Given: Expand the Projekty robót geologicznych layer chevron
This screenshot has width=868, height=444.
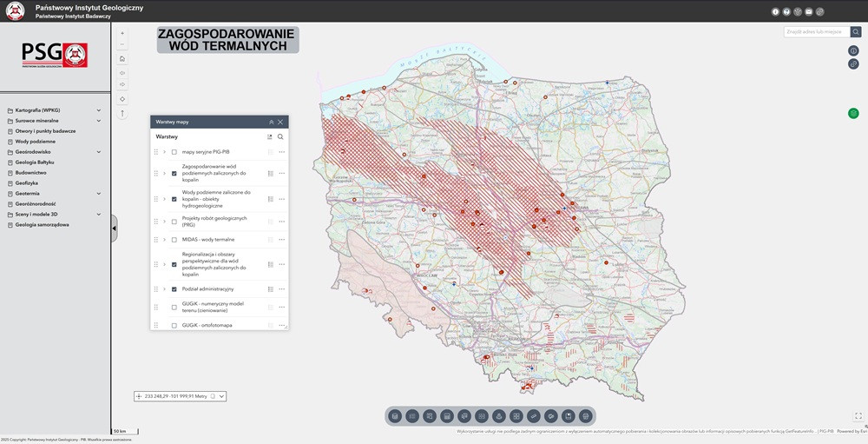Looking at the screenshot, I should coord(164,221).
